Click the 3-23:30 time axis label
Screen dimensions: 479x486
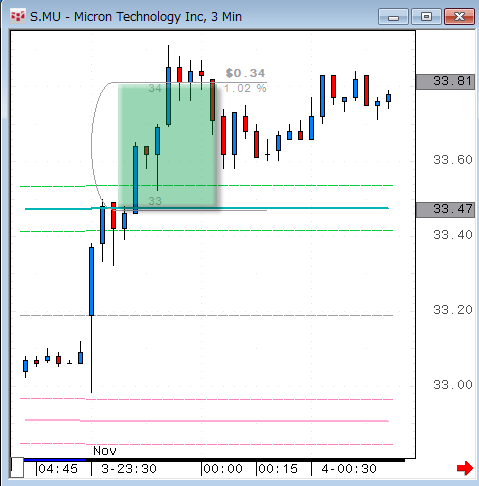tap(129, 469)
